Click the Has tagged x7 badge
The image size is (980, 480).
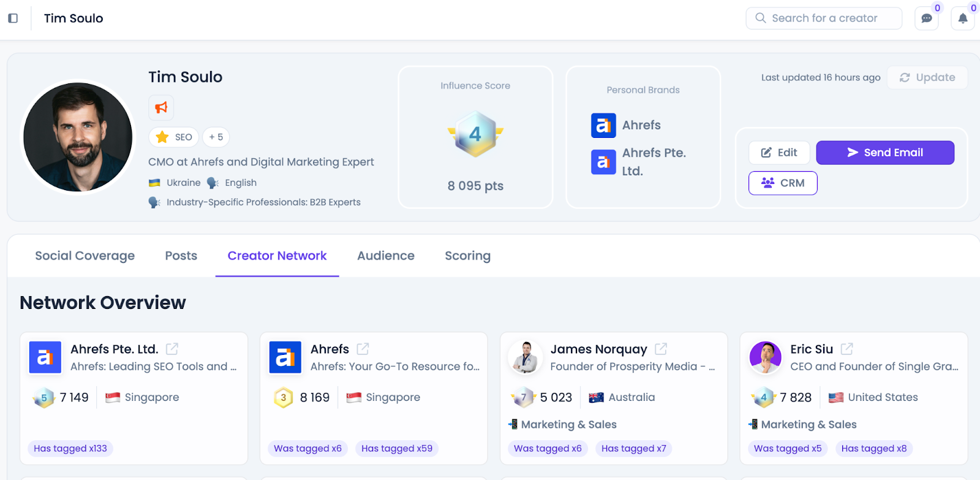[634, 449]
